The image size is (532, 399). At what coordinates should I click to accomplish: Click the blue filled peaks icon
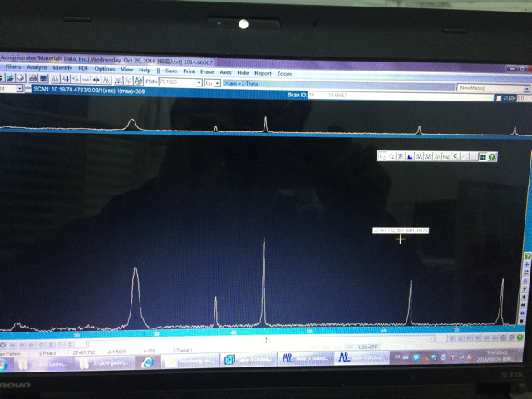(410, 156)
